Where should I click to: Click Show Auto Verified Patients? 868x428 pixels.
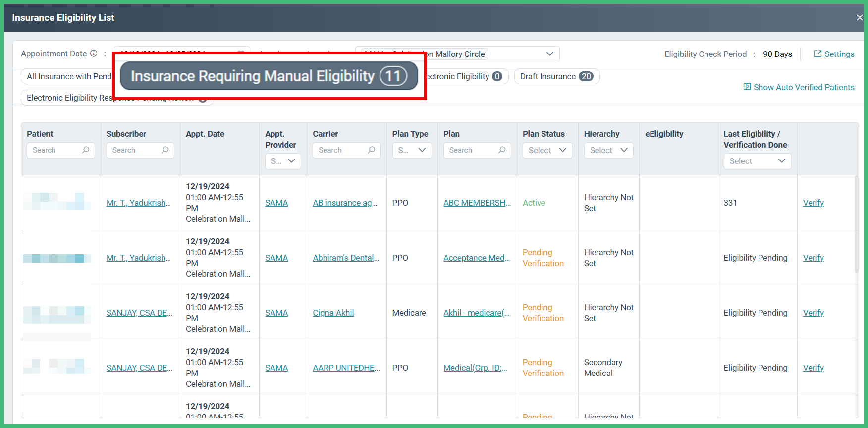799,87
